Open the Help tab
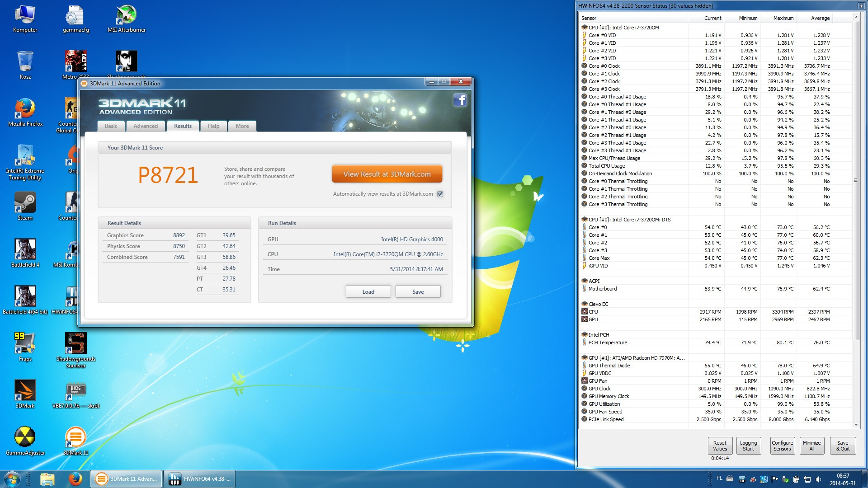The height and width of the screenshot is (488, 868). [x=213, y=126]
